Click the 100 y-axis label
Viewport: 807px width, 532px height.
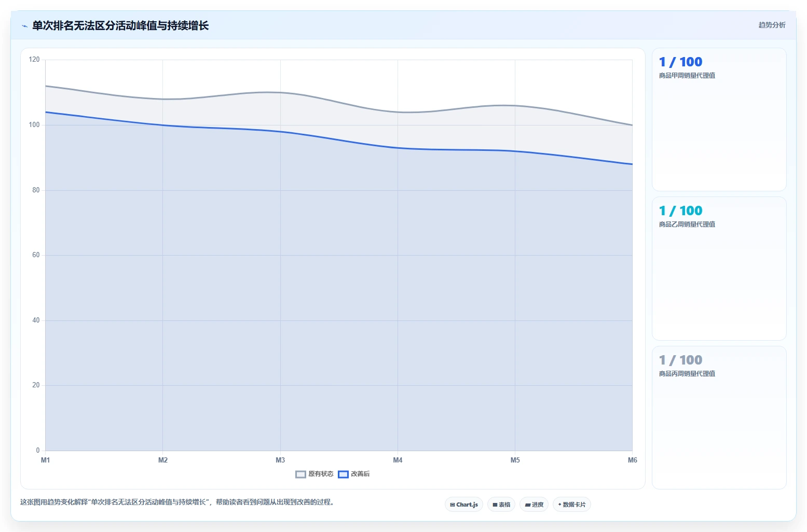pos(34,125)
